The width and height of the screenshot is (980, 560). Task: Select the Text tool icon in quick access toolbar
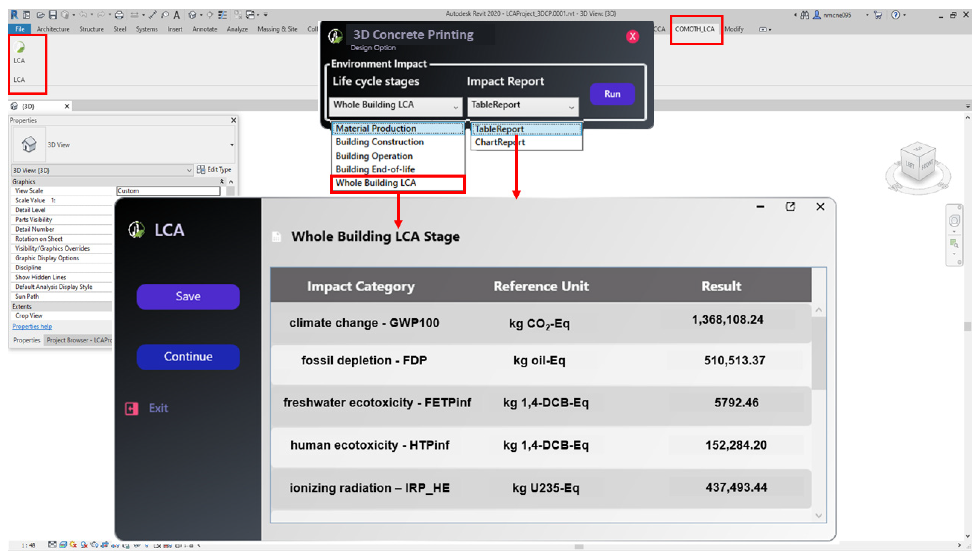[176, 15]
